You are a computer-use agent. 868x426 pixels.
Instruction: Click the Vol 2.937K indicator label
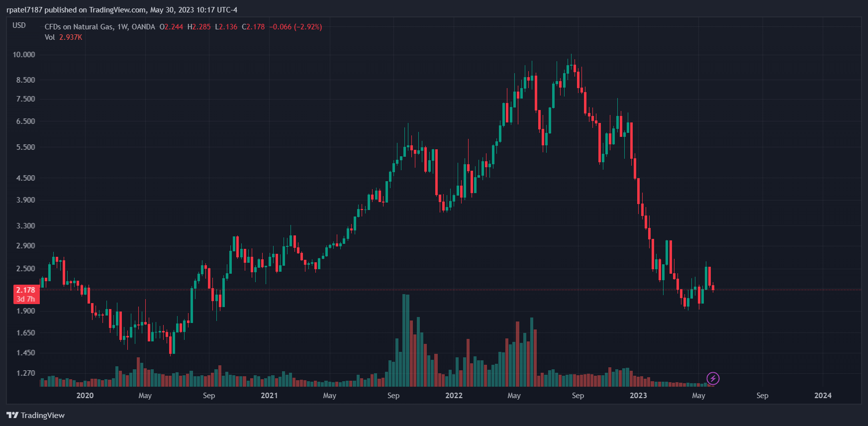click(63, 37)
